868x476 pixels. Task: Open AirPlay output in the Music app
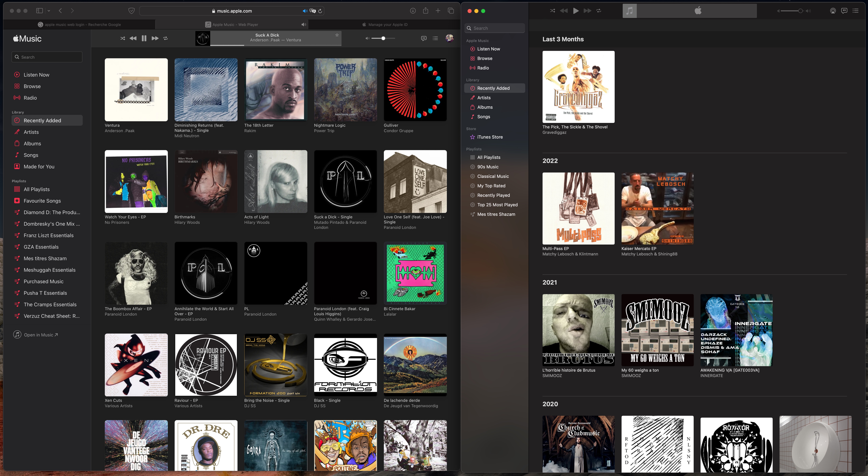tap(833, 11)
